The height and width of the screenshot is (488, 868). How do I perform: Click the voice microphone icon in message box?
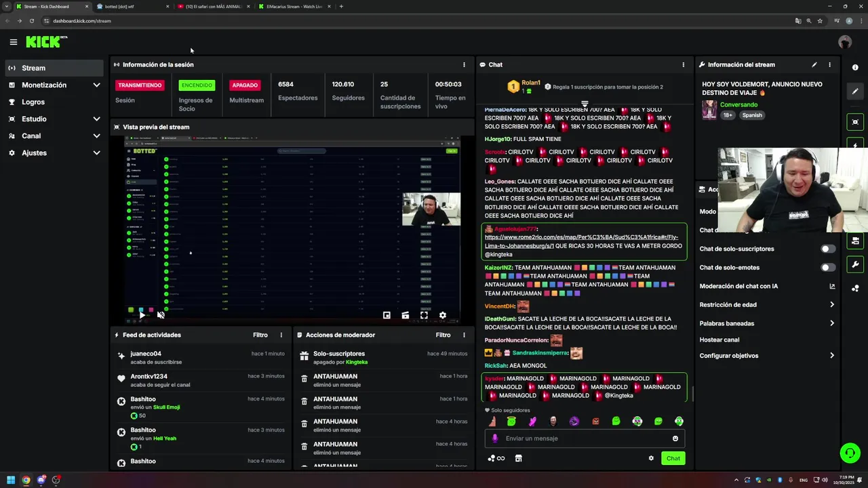coord(494,439)
